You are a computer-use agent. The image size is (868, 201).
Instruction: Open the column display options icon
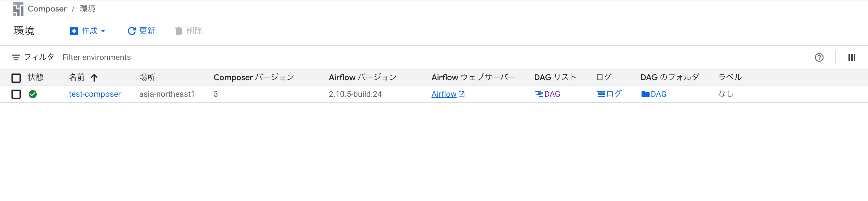click(851, 57)
